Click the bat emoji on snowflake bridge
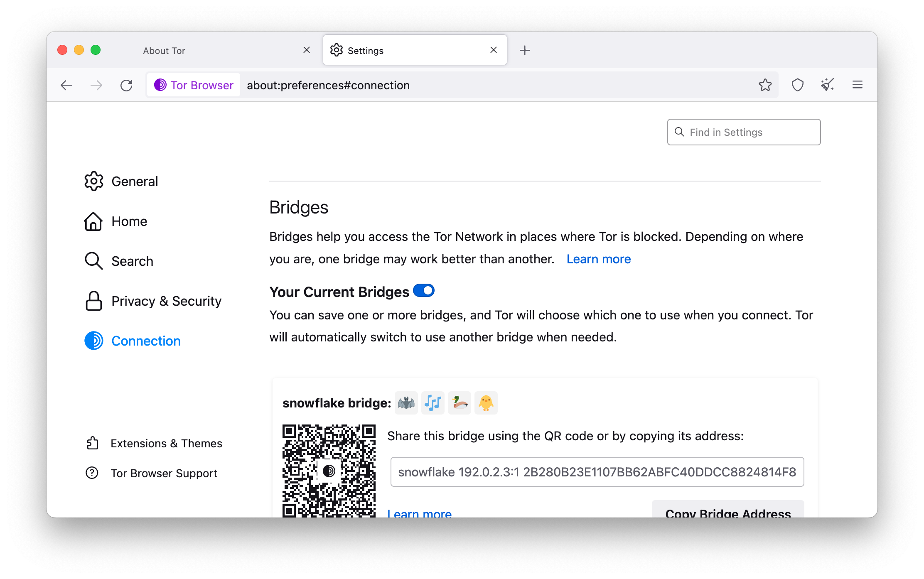Screen dimensions: 924x579 (406, 402)
